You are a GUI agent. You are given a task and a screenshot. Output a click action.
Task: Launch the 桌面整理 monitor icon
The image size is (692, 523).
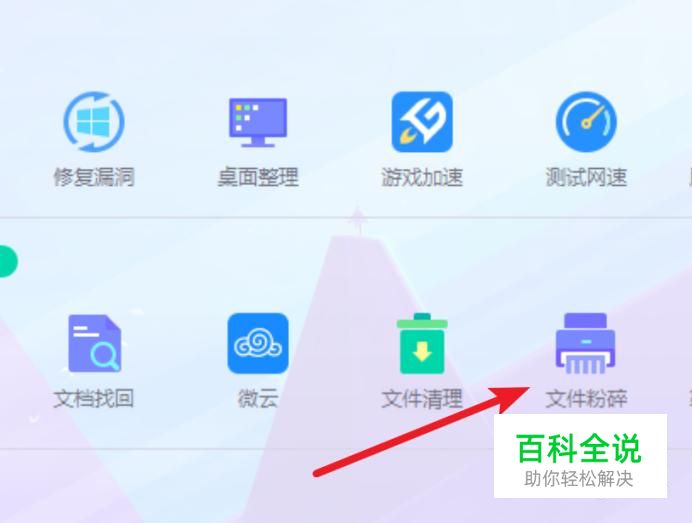pos(258,123)
